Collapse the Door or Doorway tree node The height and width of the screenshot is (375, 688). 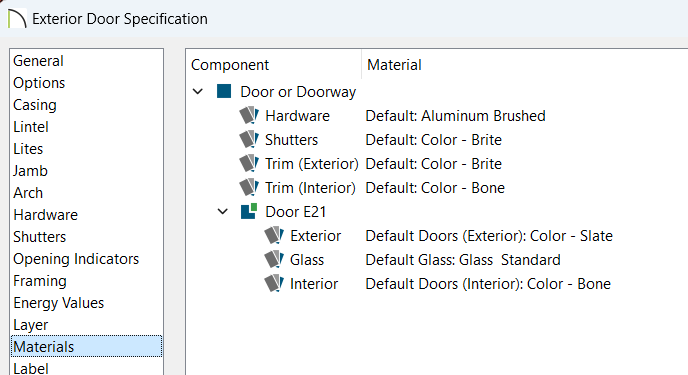point(198,92)
